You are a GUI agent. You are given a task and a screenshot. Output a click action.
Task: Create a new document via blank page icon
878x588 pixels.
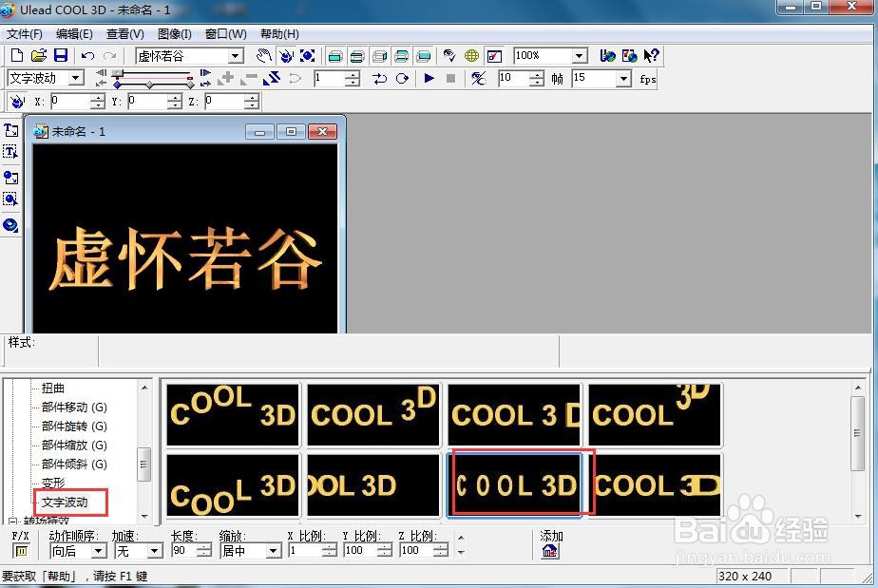click(x=17, y=55)
